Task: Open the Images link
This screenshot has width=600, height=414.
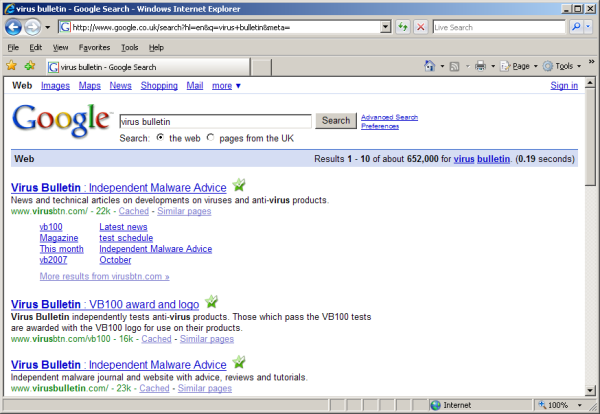Action: click(55, 86)
